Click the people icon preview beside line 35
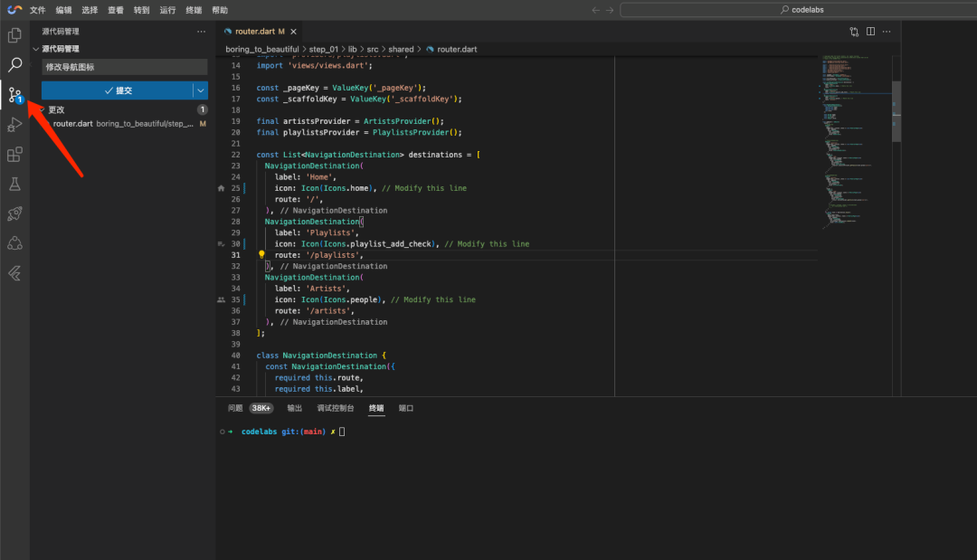 [222, 299]
